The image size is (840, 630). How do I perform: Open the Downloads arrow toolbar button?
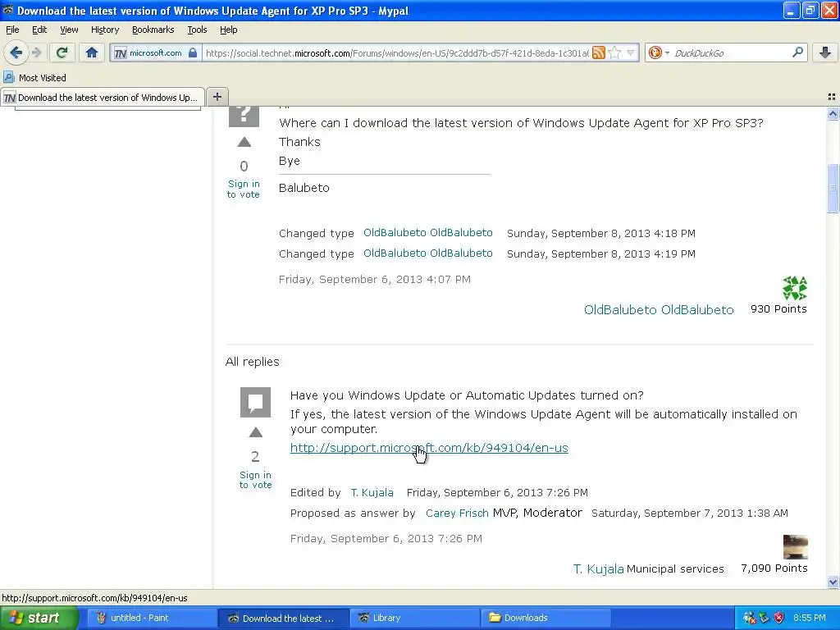[x=825, y=52]
